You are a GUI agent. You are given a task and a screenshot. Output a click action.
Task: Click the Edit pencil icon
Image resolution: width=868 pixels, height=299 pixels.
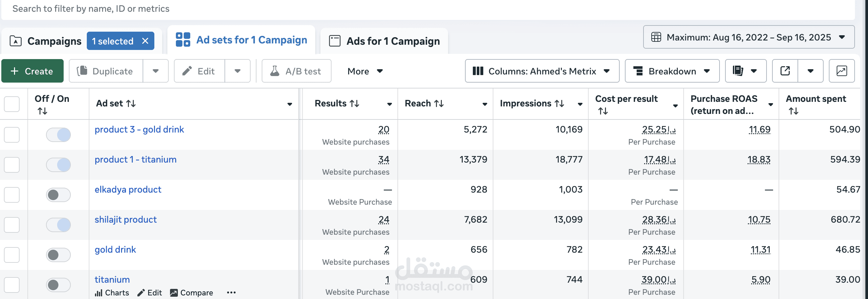(x=187, y=71)
